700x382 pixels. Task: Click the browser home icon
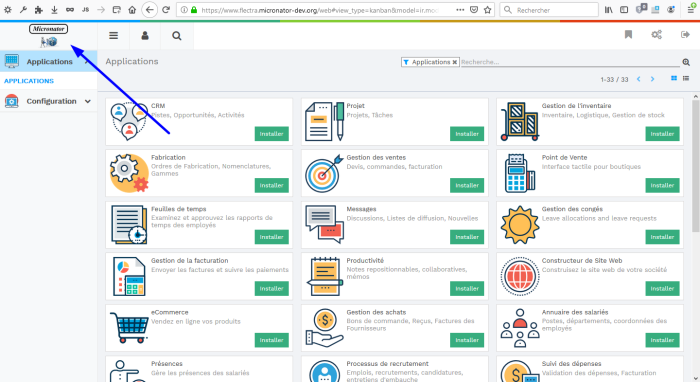132,10
